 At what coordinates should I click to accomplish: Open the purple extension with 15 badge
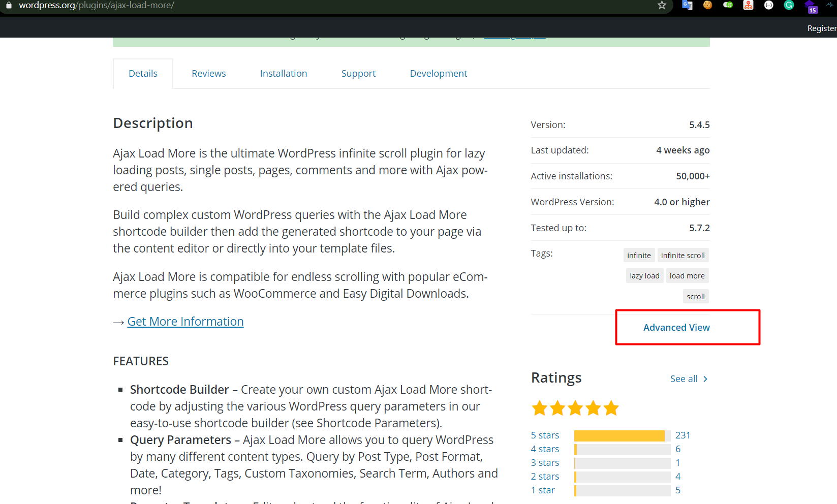click(x=811, y=7)
